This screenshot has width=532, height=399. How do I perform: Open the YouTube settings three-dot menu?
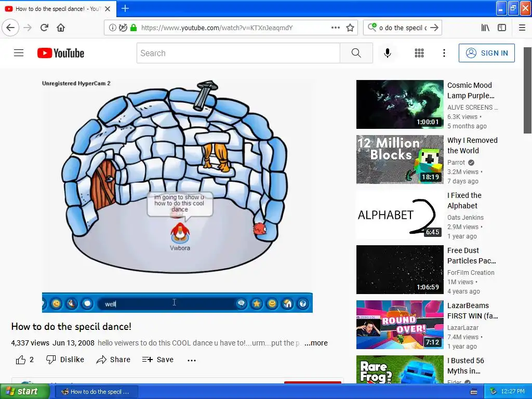444,53
